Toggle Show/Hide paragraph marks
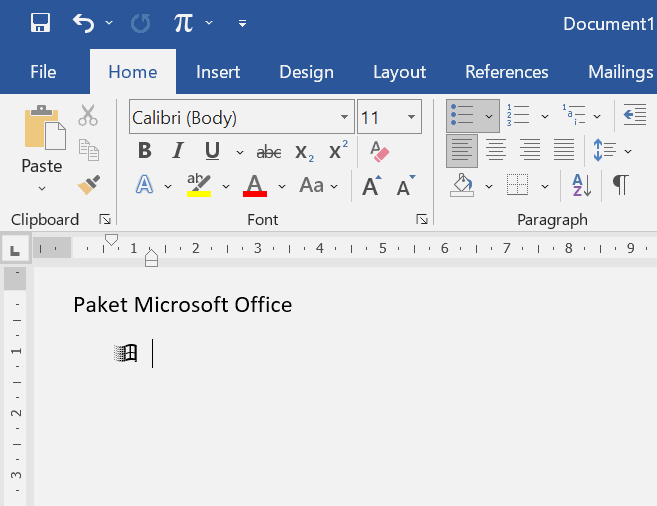 [621, 185]
